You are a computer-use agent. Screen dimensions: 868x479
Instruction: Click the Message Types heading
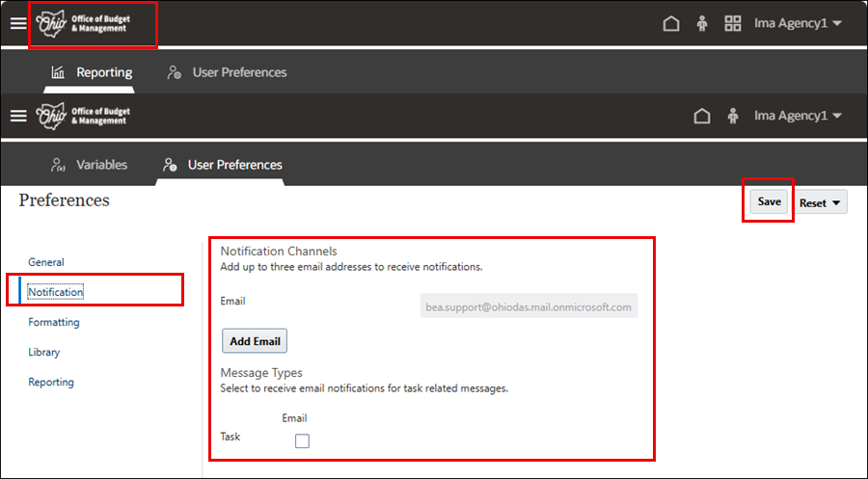click(261, 373)
